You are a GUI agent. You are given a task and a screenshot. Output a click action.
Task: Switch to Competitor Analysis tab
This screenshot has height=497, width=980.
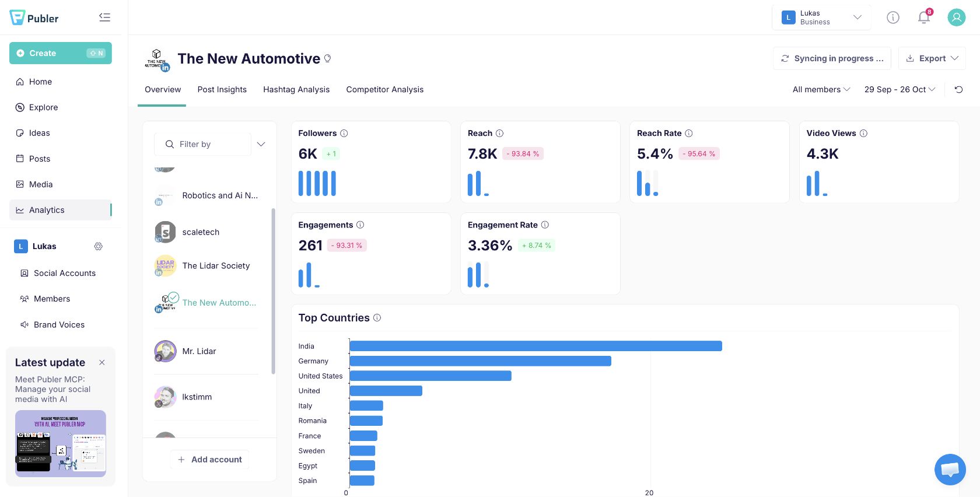[385, 89]
